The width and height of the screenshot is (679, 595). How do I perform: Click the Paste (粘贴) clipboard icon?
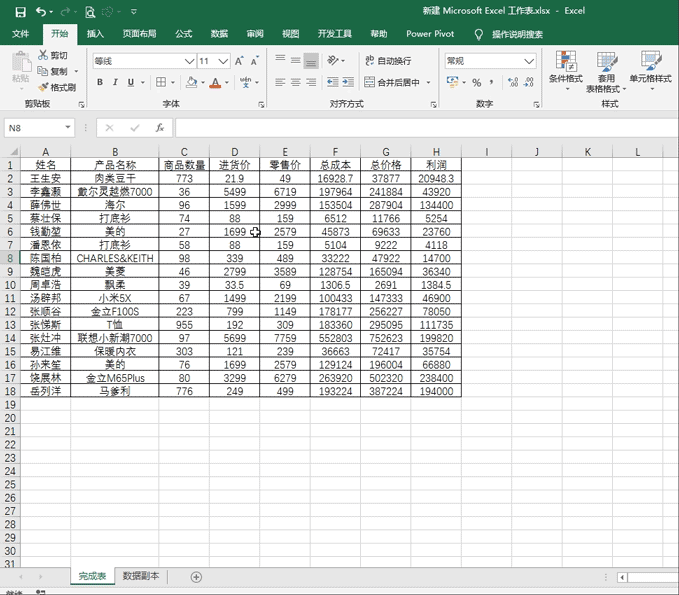(21, 63)
